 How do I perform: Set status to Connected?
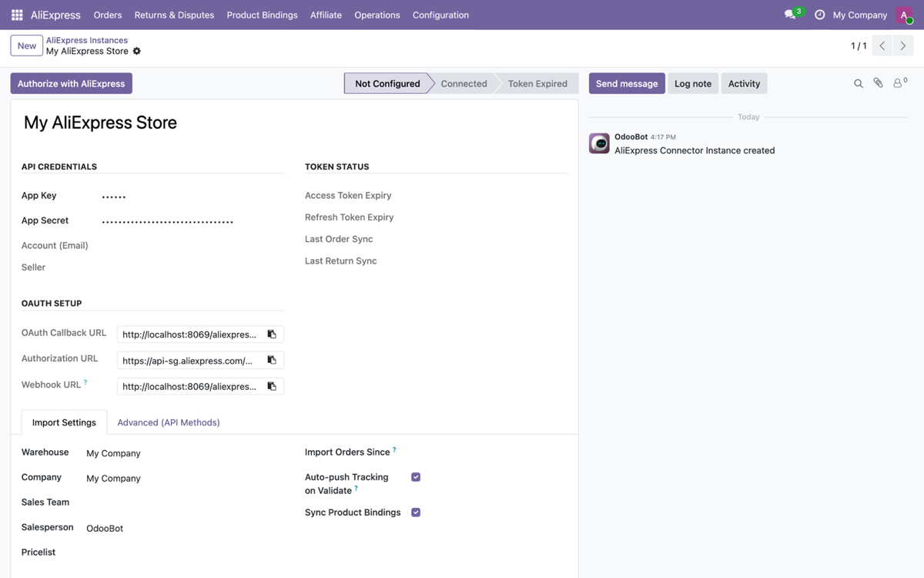coord(464,83)
